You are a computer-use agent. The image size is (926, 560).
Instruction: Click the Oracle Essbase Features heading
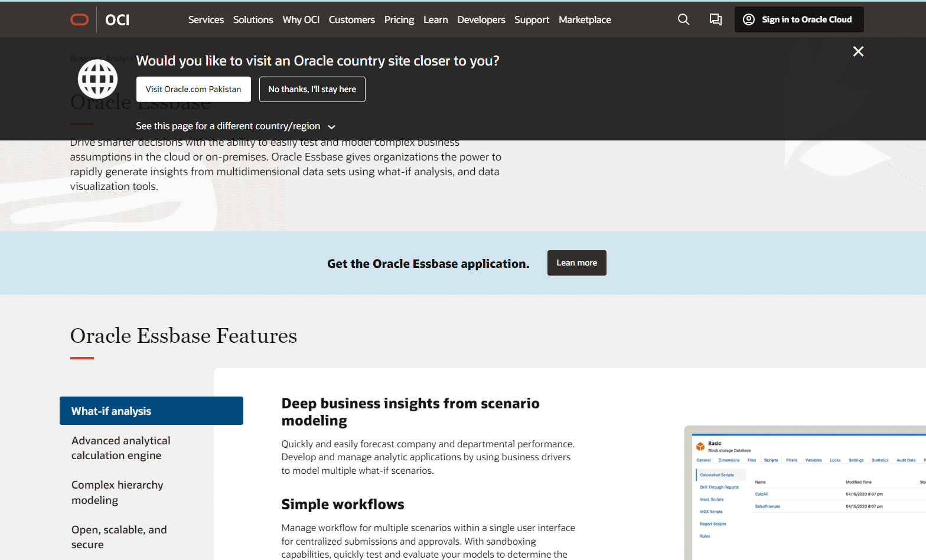tap(184, 336)
